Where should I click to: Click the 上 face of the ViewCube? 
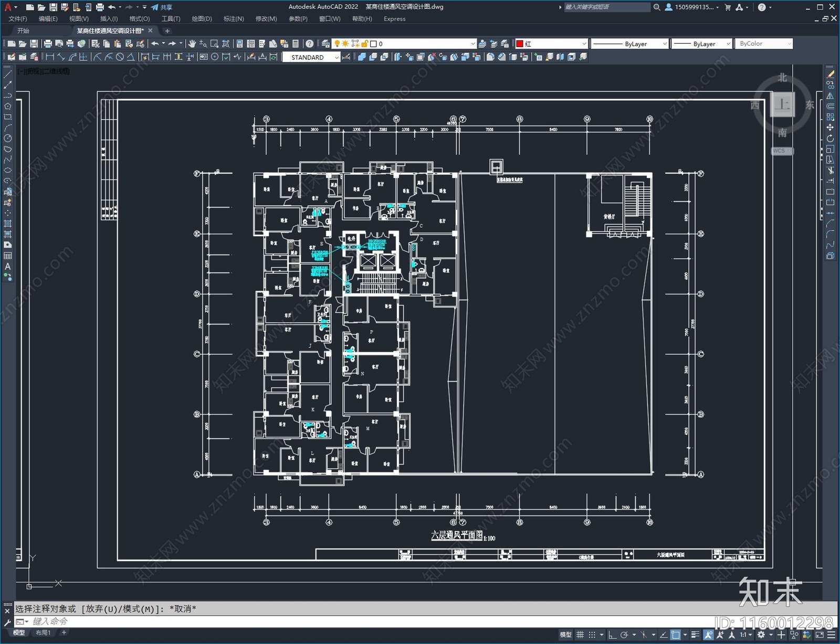[x=782, y=104]
